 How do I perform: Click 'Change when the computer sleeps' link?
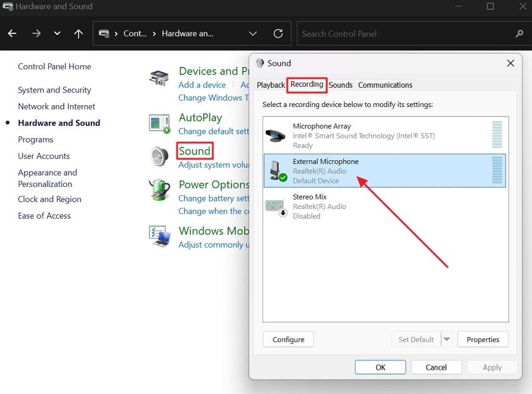click(213, 211)
